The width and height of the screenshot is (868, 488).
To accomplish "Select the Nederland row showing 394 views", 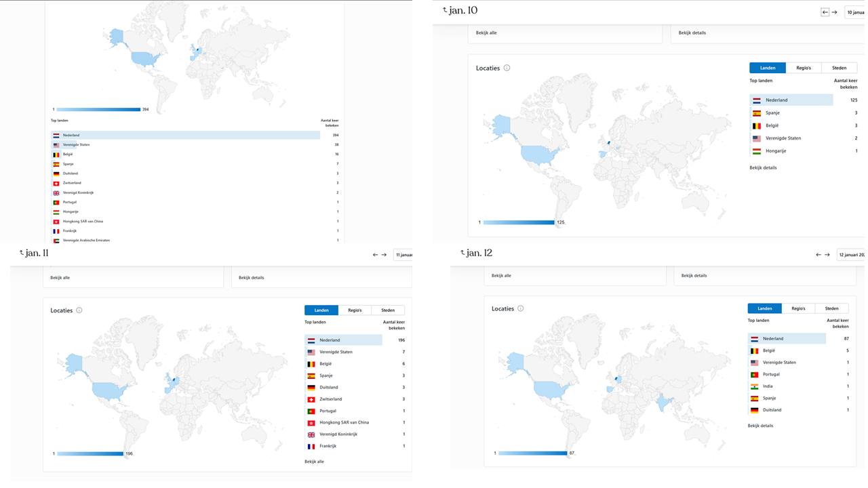I will click(x=184, y=135).
